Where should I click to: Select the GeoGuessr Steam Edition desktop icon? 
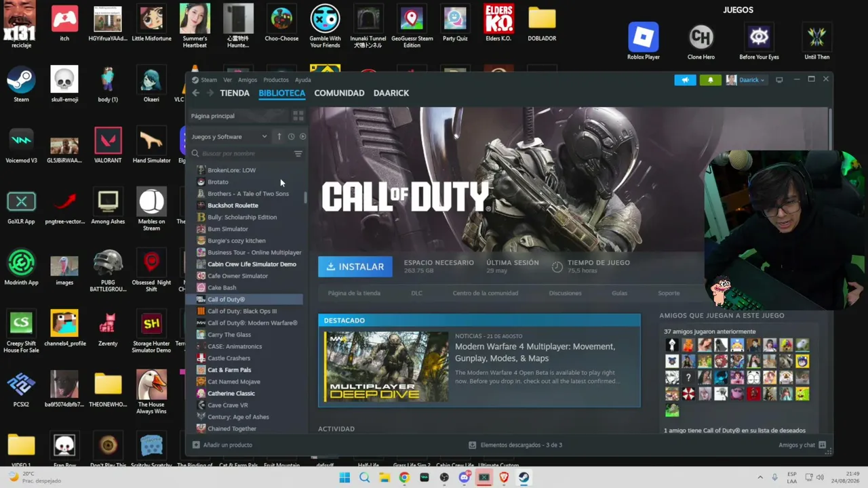[412, 26]
